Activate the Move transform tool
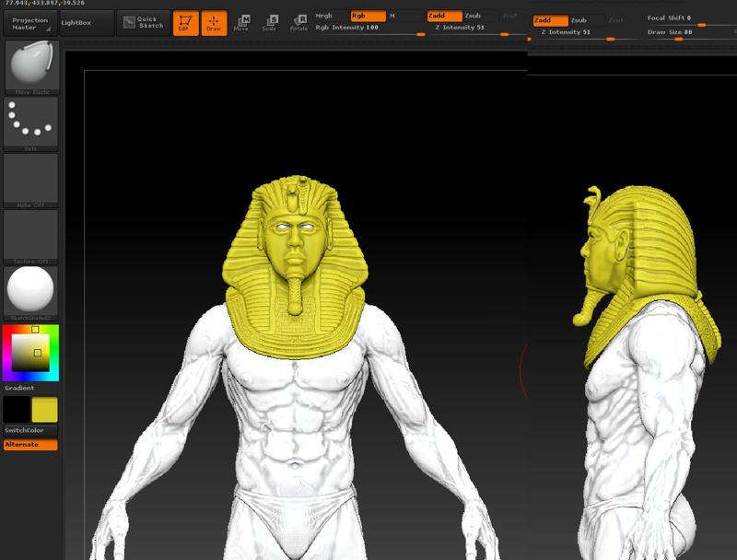 click(244, 20)
